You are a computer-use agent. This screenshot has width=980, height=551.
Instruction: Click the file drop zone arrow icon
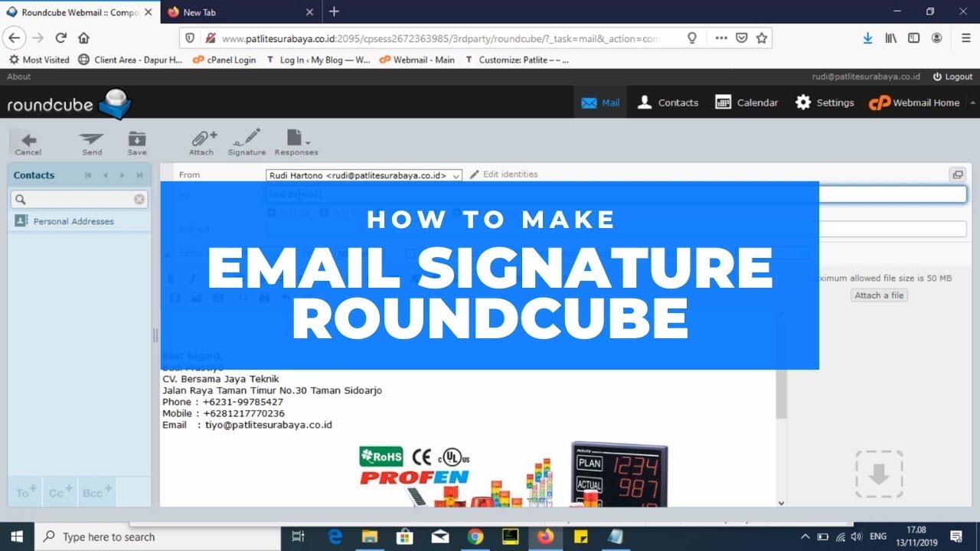(879, 474)
